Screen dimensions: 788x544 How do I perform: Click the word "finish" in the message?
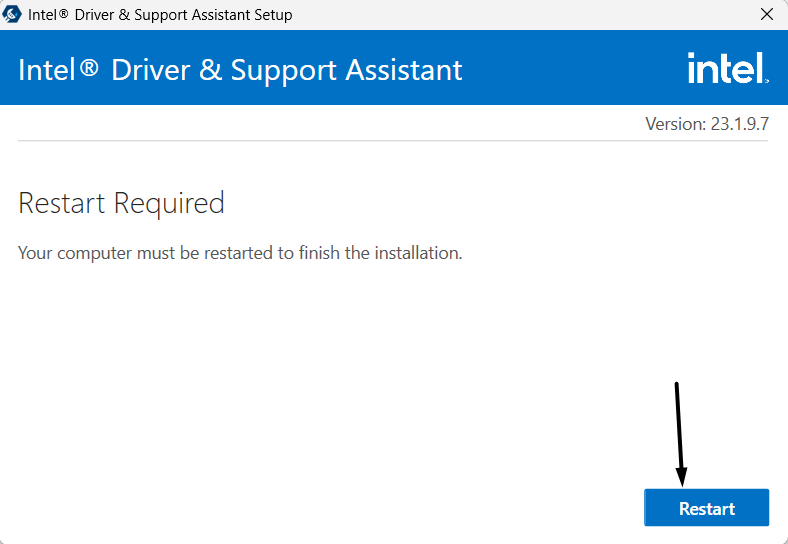click(320, 253)
